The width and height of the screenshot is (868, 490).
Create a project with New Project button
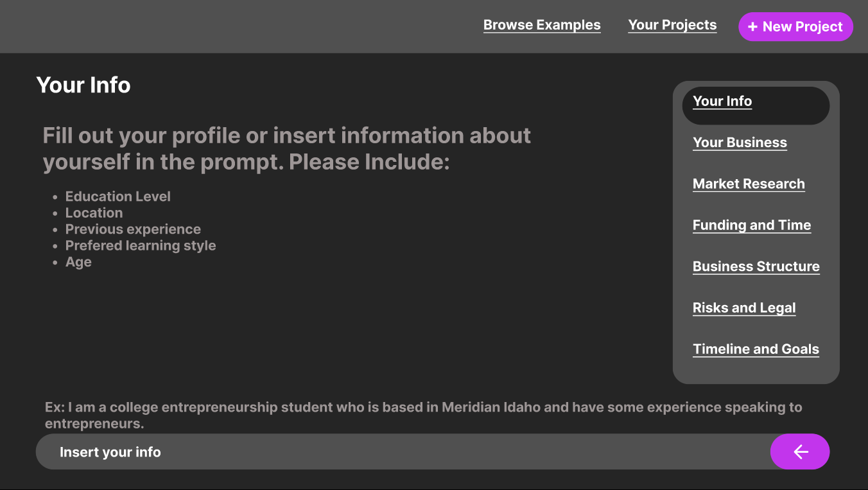[795, 27]
